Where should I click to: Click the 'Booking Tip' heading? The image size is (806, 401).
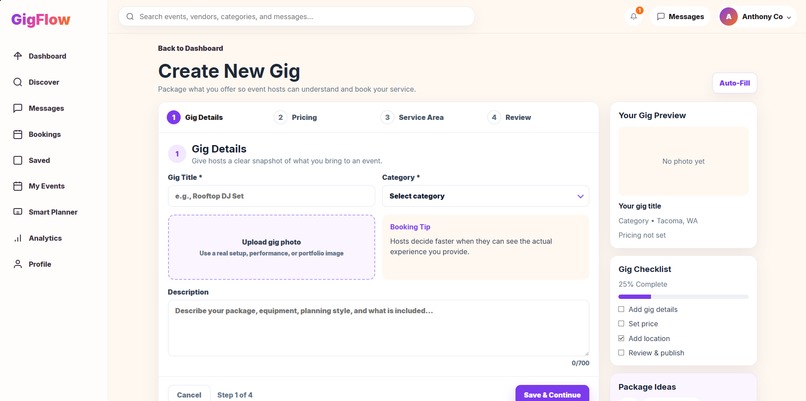410,227
